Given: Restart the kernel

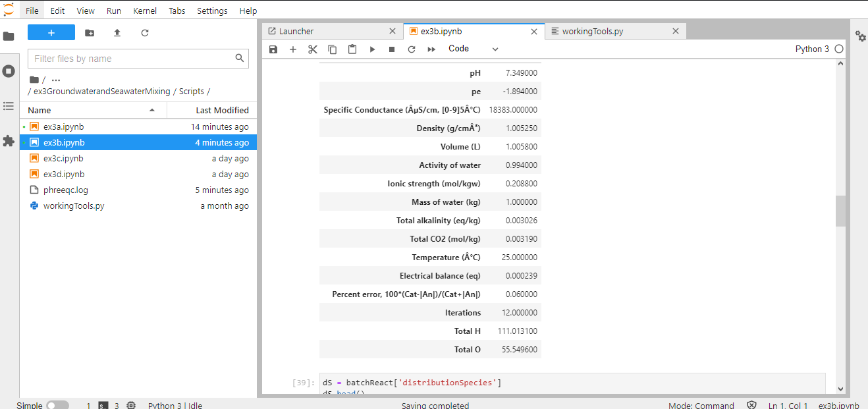Looking at the screenshot, I should coord(412,49).
